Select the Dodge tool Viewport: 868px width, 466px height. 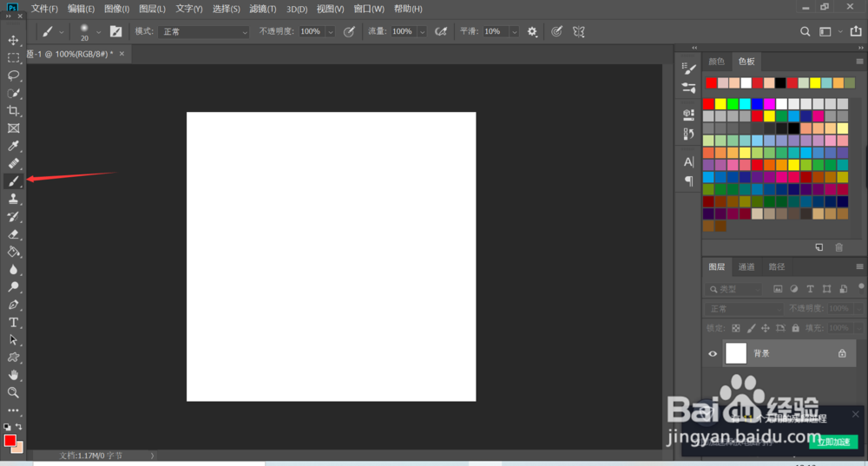(x=13, y=286)
